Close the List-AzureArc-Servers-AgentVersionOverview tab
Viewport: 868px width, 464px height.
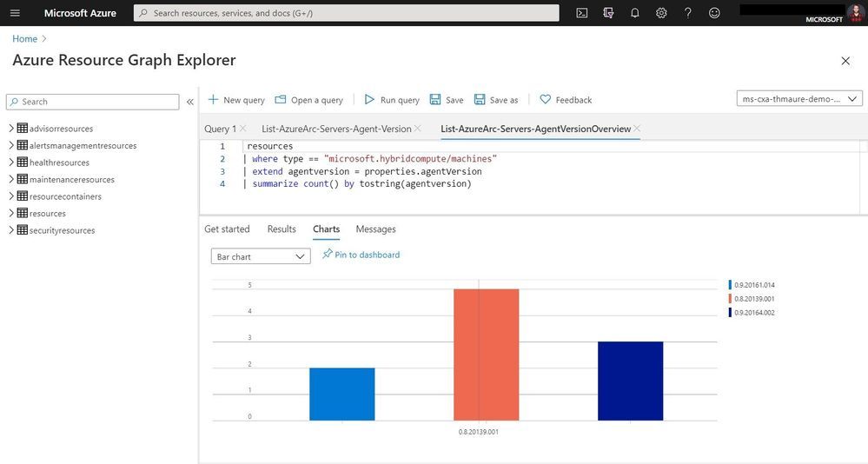(x=637, y=129)
